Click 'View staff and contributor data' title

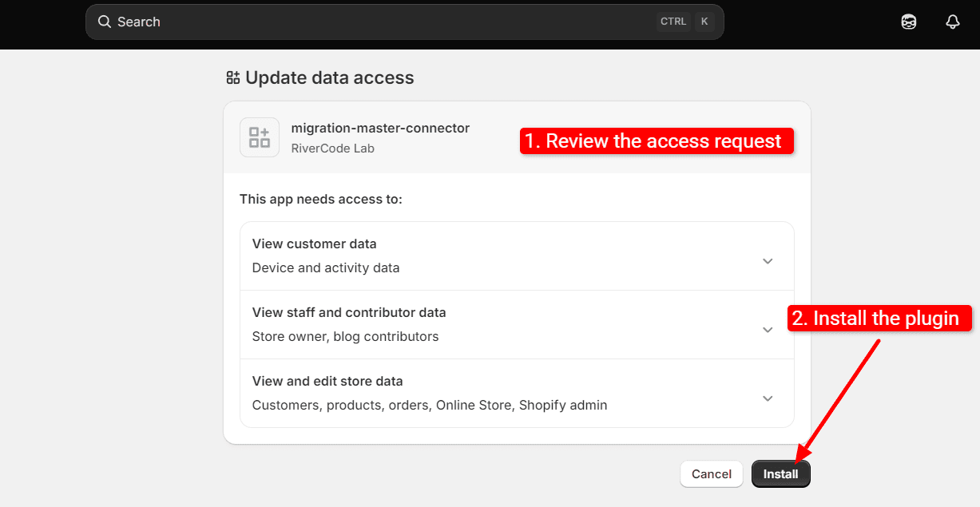click(x=349, y=312)
